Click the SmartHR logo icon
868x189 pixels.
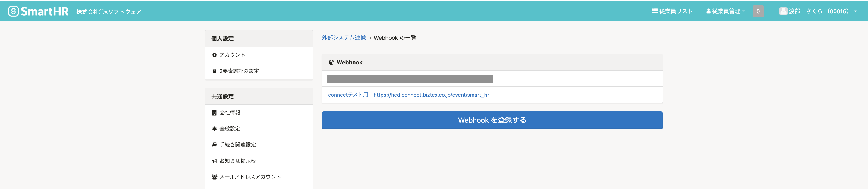click(14, 11)
